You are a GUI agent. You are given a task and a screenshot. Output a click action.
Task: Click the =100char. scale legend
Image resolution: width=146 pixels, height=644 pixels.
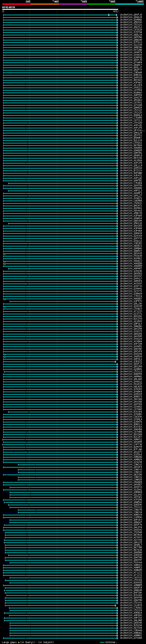click(108, 642)
